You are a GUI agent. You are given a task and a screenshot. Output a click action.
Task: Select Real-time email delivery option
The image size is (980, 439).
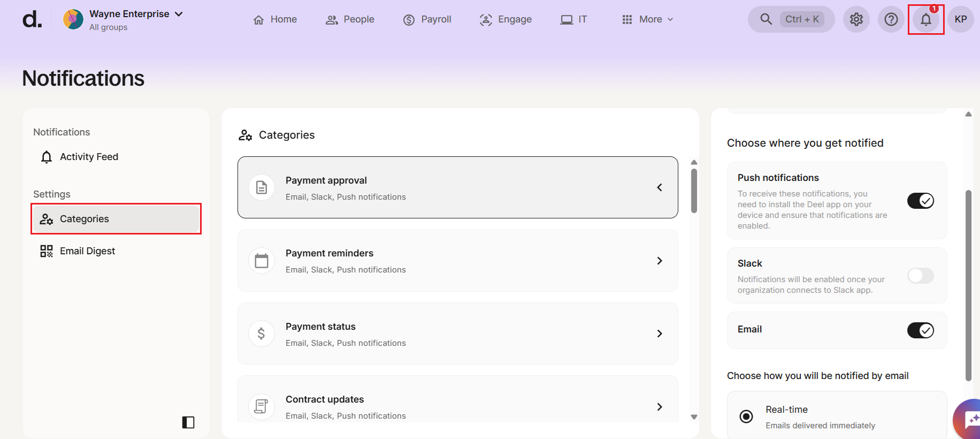(746, 417)
